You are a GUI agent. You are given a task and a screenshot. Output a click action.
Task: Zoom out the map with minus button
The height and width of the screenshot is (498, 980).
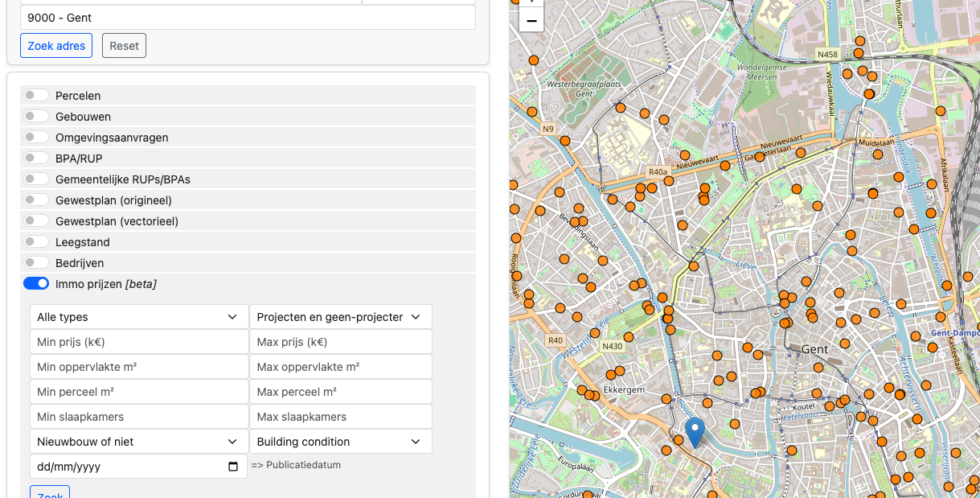click(531, 20)
